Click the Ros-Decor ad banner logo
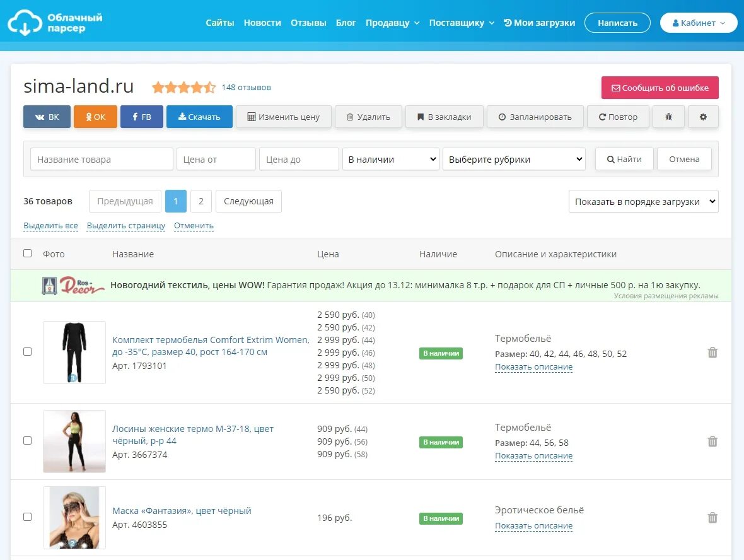The width and height of the screenshot is (744, 560). 74,285
